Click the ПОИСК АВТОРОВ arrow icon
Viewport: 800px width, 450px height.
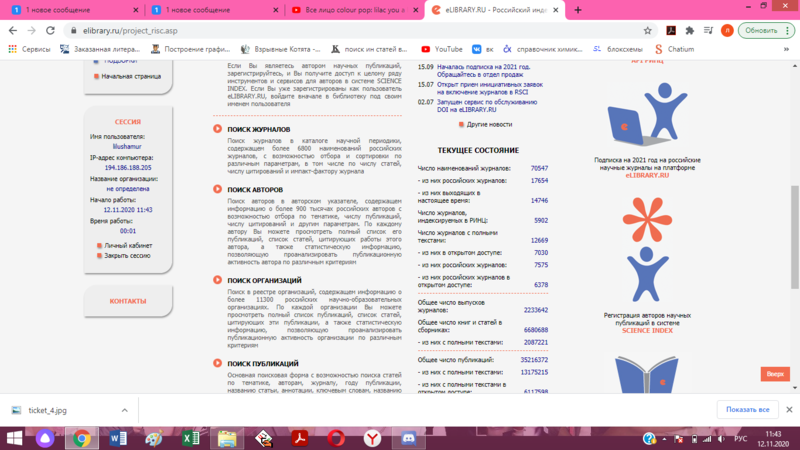tap(217, 189)
